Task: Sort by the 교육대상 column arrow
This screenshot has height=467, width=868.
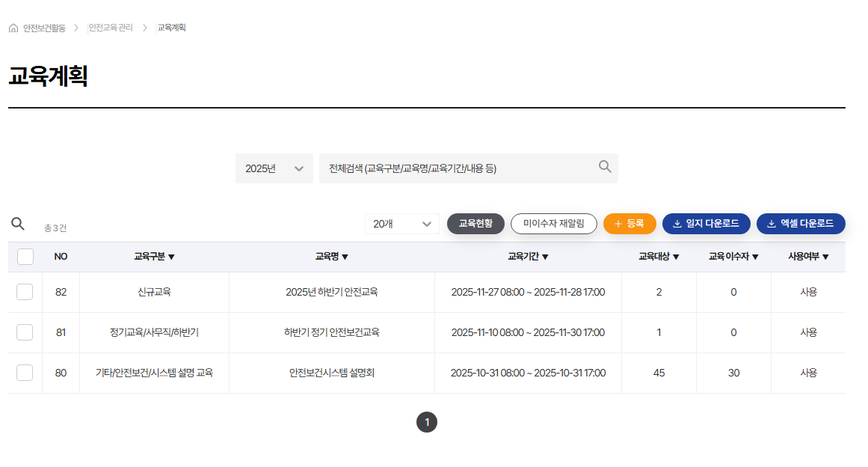Action: point(676,257)
